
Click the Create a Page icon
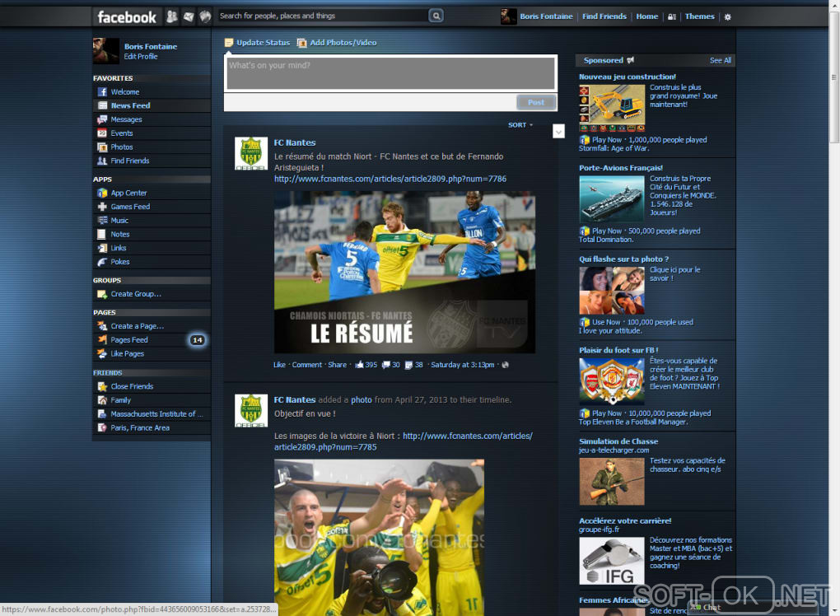pos(102,326)
